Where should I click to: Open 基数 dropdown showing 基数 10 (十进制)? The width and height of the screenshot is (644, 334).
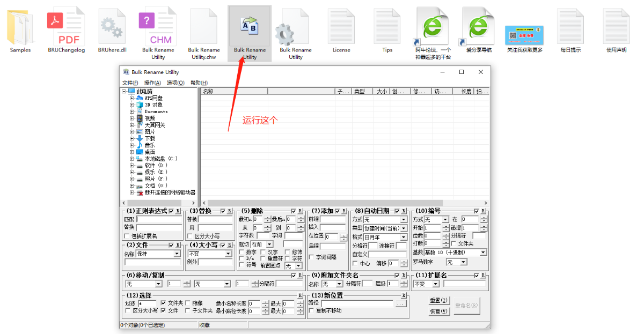tap(456, 252)
